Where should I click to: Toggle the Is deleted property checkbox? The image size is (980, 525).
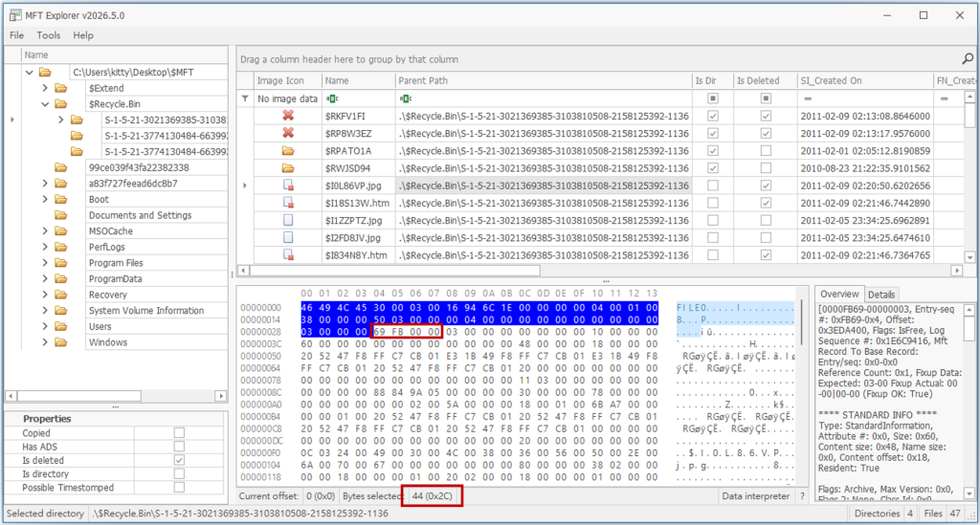coord(179,460)
